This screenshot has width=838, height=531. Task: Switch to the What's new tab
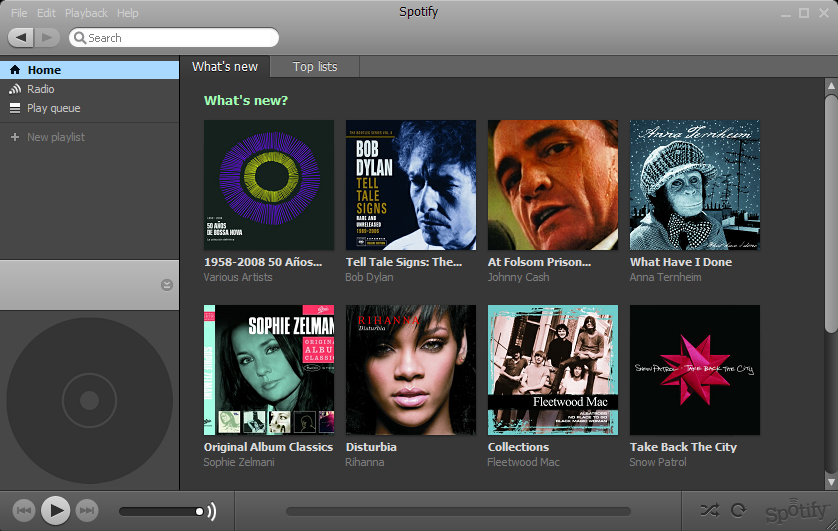point(225,67)
